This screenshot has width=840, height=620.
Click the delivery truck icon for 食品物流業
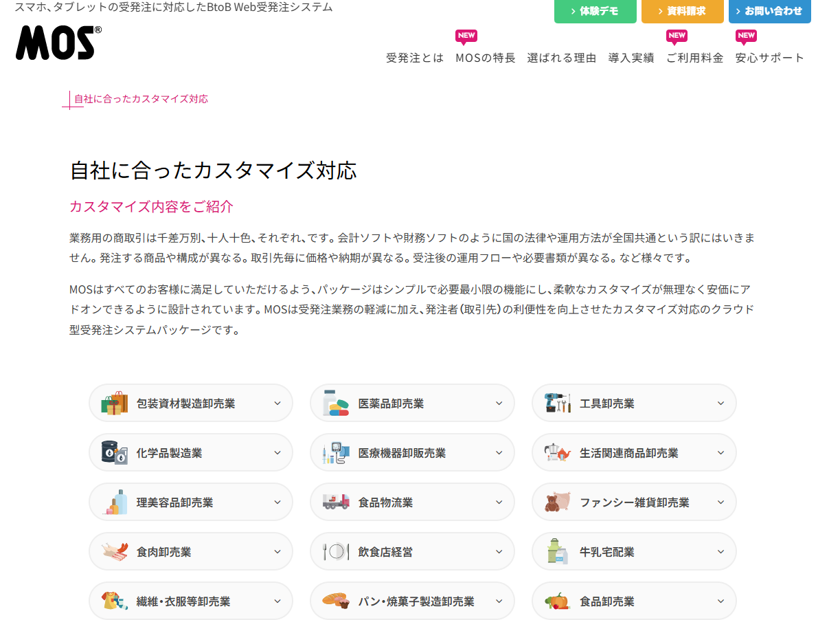tap(336, 502)
